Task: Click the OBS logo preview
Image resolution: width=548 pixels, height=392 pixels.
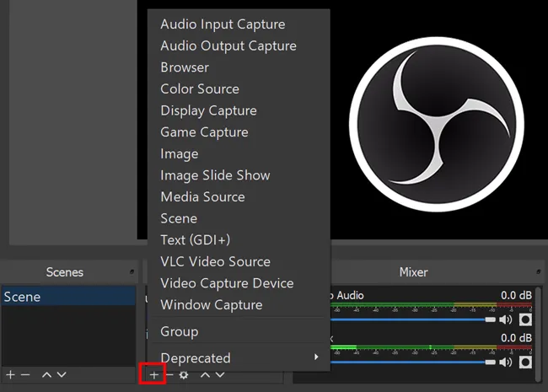Action: pos(437,124)
